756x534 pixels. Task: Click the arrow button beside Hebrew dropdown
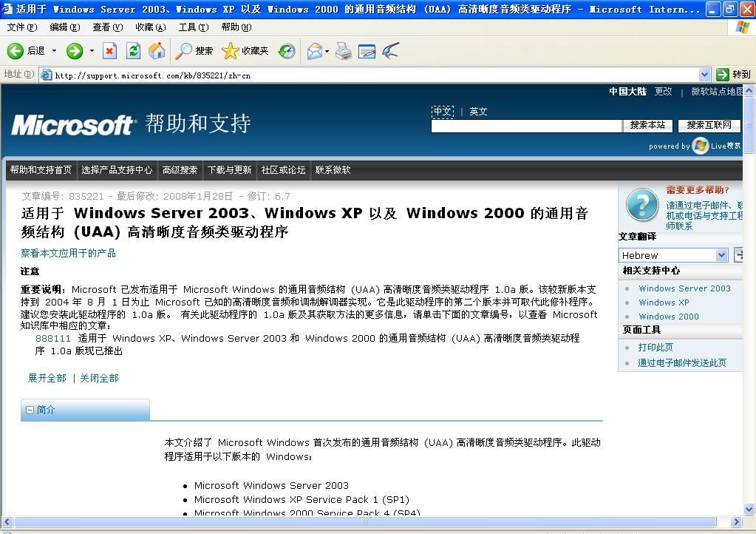(x=738, y=254)
